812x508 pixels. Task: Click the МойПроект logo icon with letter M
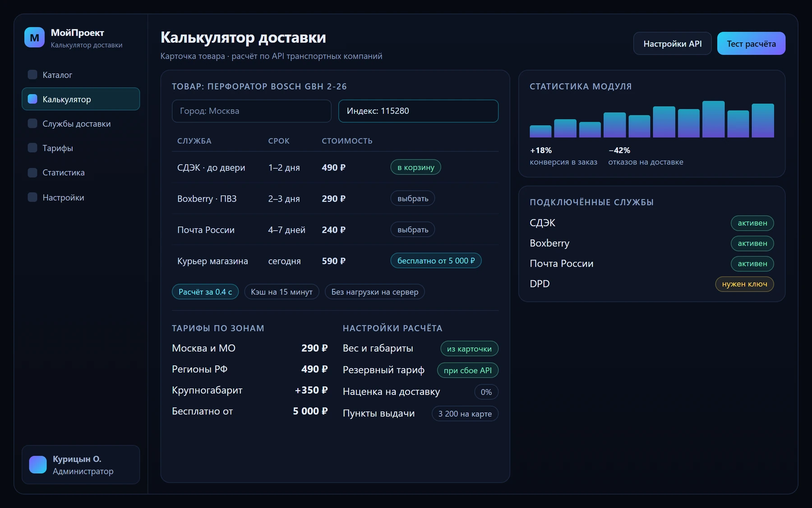click(x=34, y=37)
